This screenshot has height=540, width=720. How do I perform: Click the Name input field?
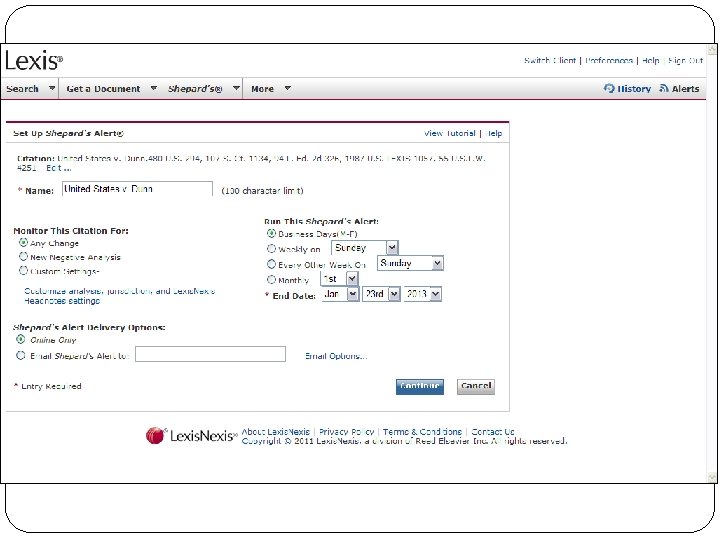(x=137, y=189)
